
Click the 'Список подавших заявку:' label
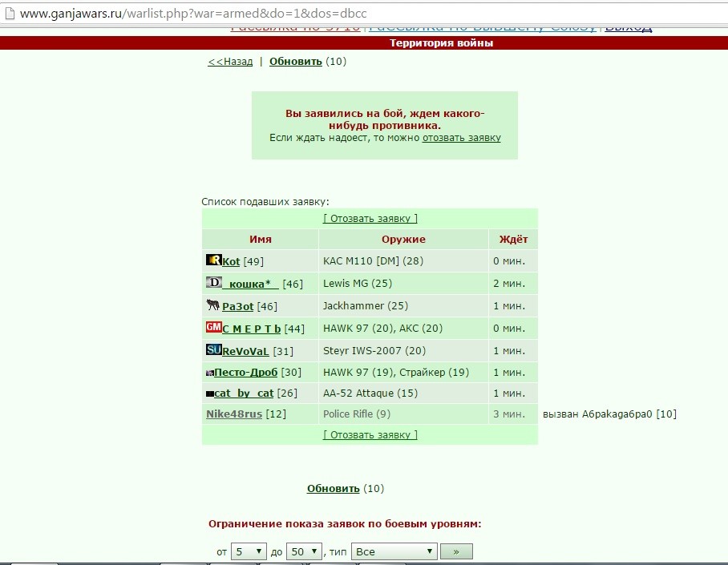(265, 202)
